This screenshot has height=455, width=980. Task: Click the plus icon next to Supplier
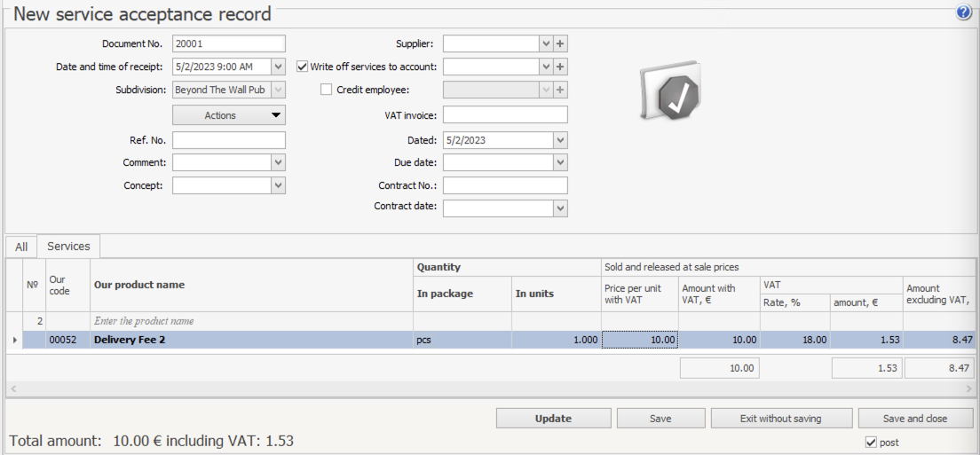pos(560,43)
